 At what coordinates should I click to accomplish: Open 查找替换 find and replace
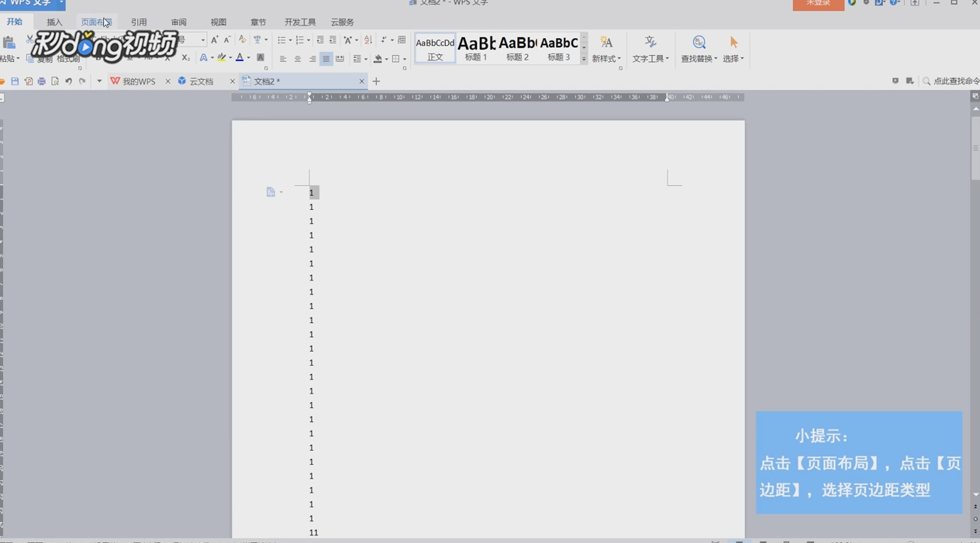coord(699,49)
